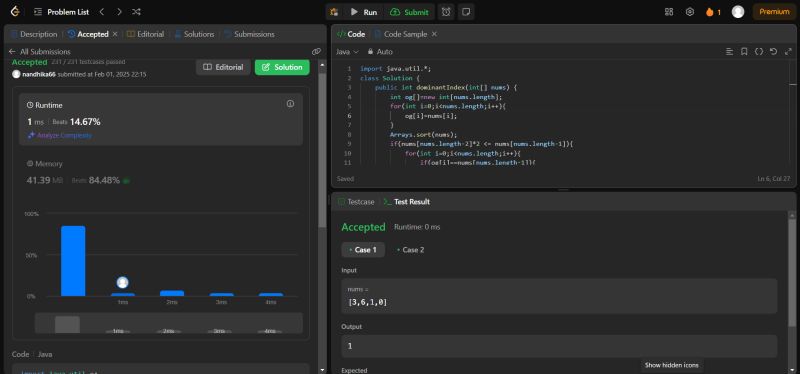This screenshot has height=374, width=800.
Task: Open the timer alarm clock icon
Action: pos(446,12)
